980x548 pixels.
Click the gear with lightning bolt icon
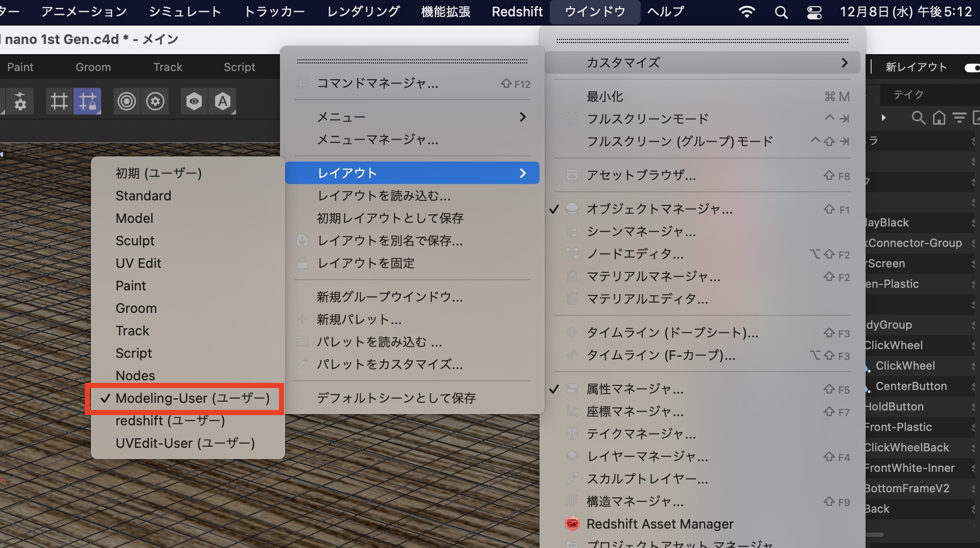tap(20, 101)
